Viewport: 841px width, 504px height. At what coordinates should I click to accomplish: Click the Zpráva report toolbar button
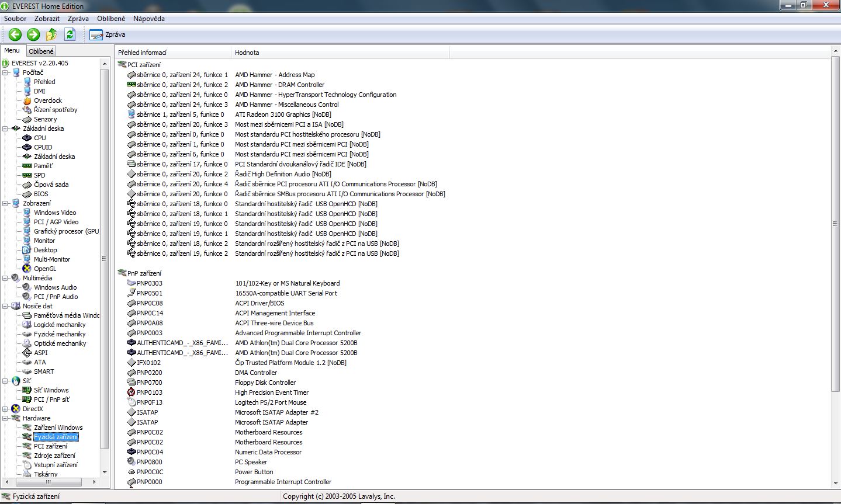pyautogui.click(x=108, y=34)
